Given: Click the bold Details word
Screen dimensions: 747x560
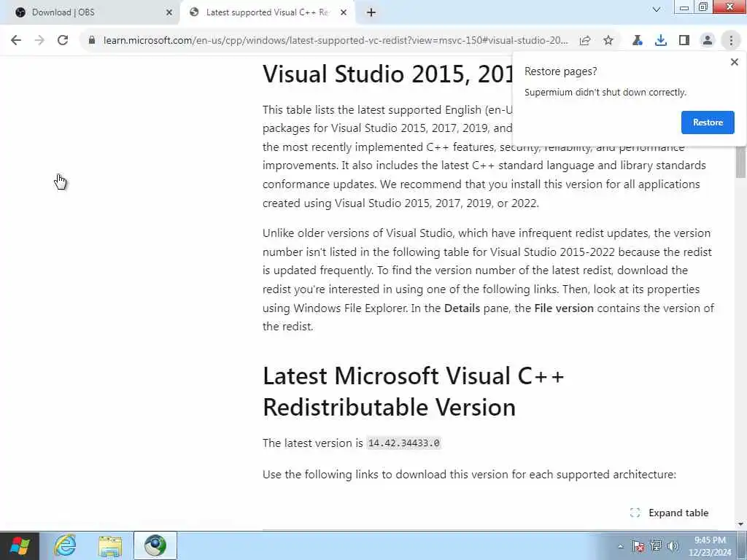Looking at the screenshot, I should [462, 308].
